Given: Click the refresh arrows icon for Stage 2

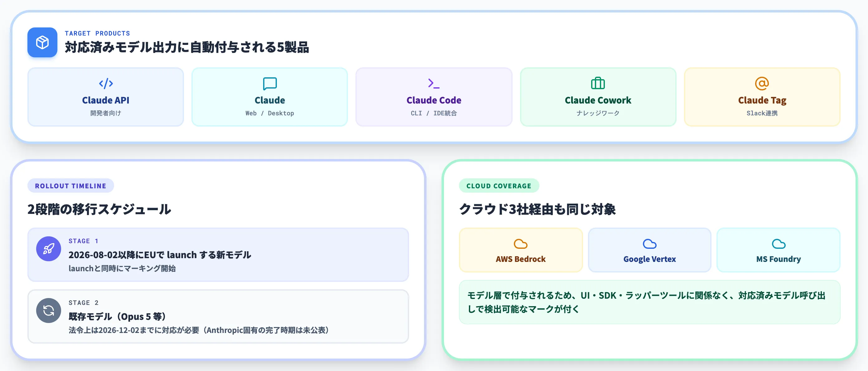Looking at the screenshot, I should pos(49,310).
